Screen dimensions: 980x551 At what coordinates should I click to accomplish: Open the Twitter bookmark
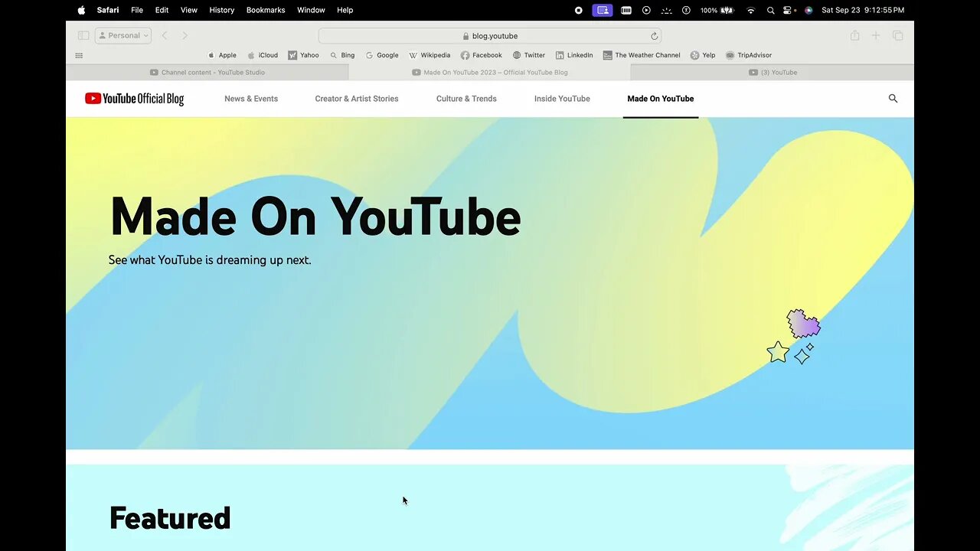[x=529, y=55]
